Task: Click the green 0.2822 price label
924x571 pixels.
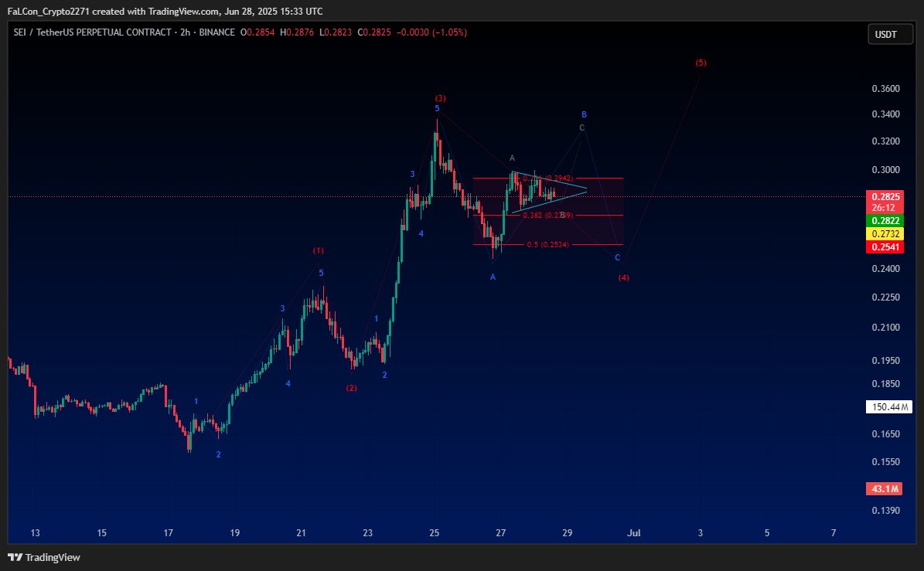Action: [x=885, y=221]
